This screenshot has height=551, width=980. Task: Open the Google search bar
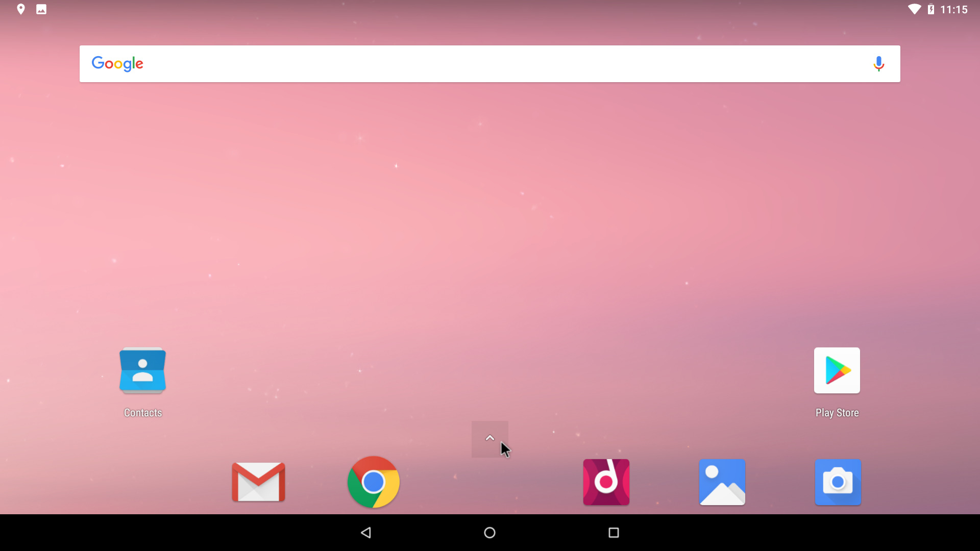pos(490,63)
